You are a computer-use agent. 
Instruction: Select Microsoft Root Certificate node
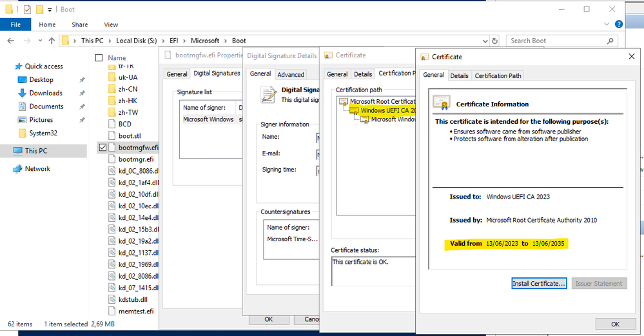pos(378,101)
